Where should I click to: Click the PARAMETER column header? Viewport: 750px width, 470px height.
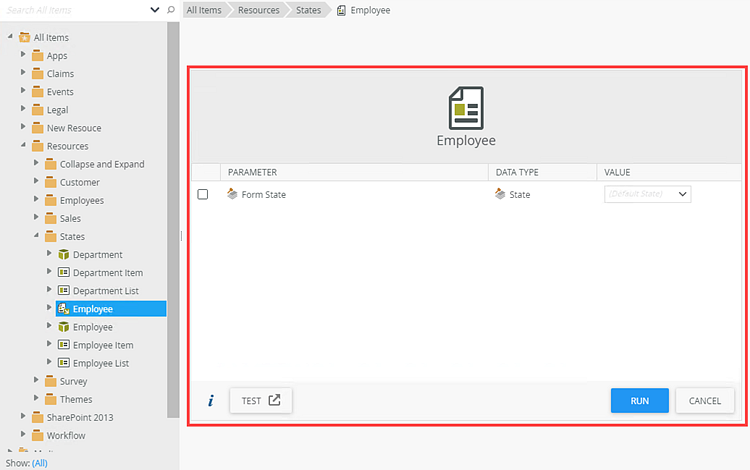click(354, 172)
